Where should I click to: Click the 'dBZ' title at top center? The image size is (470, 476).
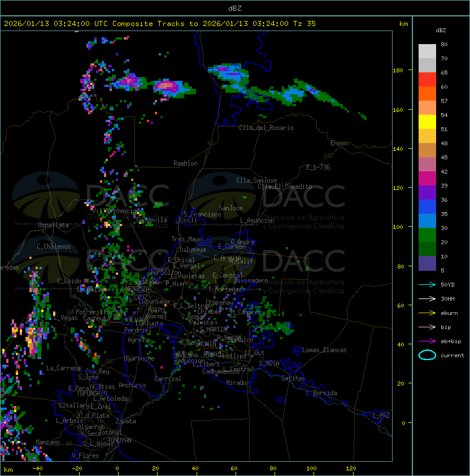click(235, 8)
